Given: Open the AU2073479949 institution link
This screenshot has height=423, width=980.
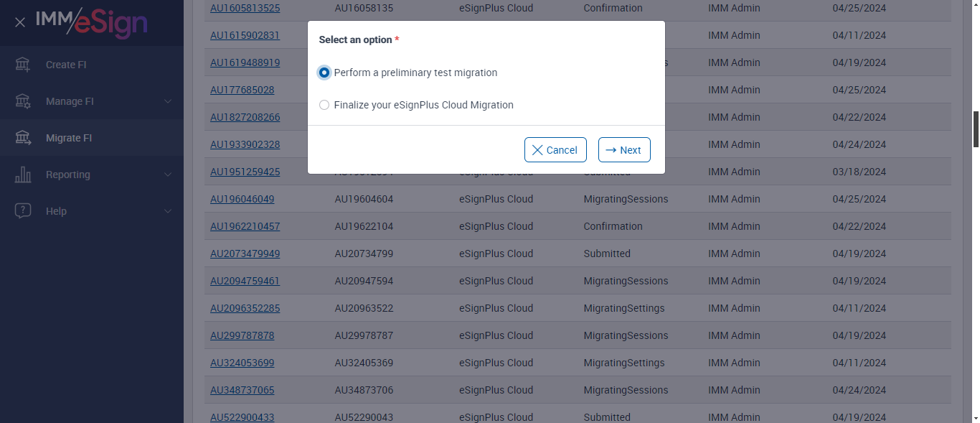Looking at the screenshot, I should [245, 254].
